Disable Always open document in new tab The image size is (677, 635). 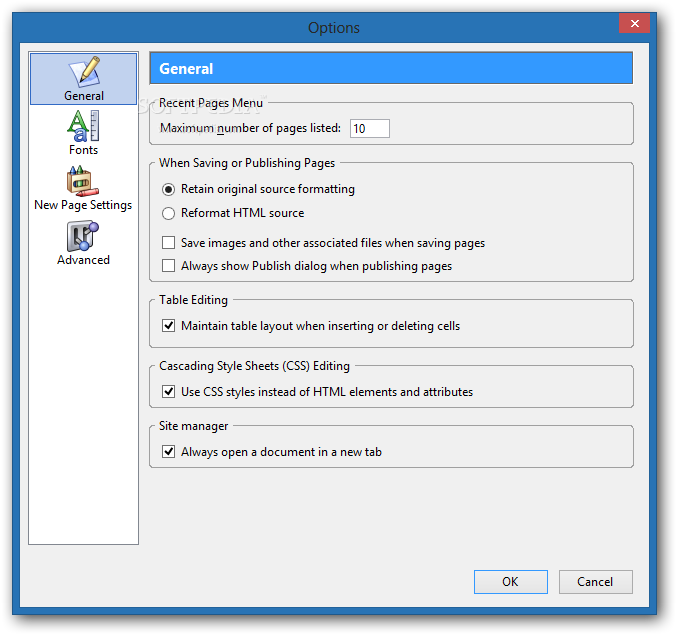(x=168, y=452)
